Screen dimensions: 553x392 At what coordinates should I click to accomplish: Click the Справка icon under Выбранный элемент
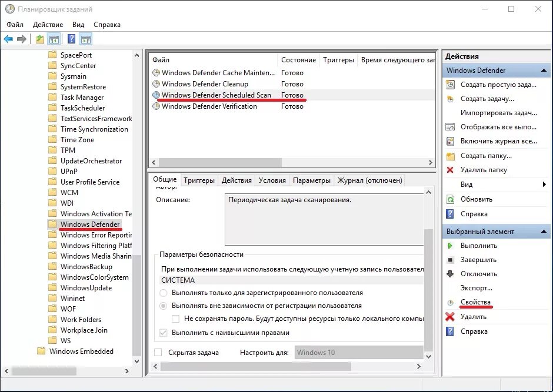click(x=450, y=332)
